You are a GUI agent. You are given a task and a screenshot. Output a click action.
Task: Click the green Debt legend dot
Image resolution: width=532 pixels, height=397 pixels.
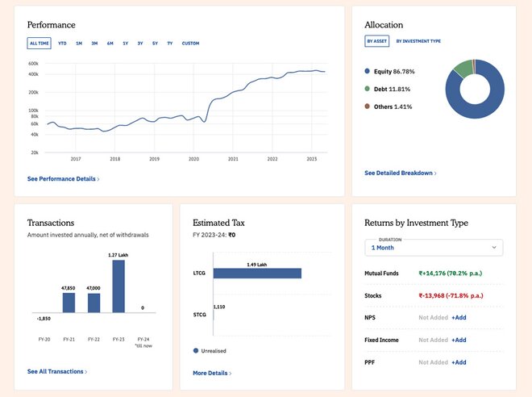[x=368, y=89]
